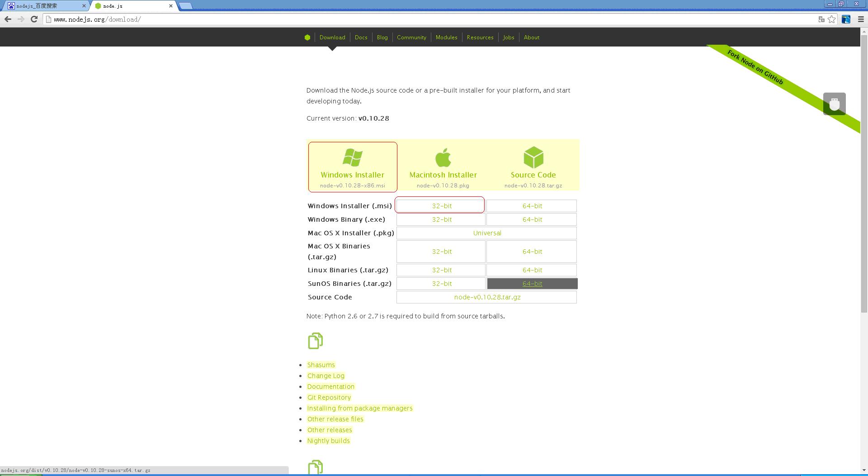Download Windows Binary .exe 32-bit
The image size is (868, 476).
(x=441, y=219)
